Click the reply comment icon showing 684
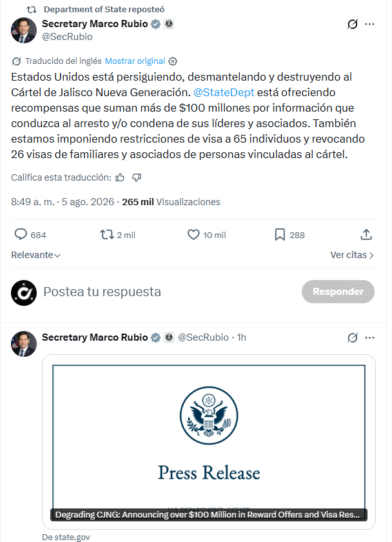This screenshot has width=392, height=542. click(x=21, y=235)
